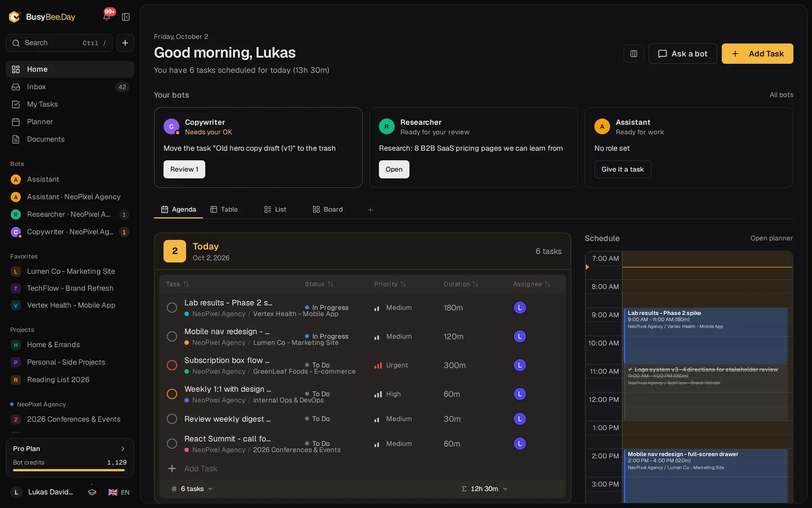This screenshot has width=812, height=508.
Task: Toggle the column layout icon near Ask a bot
Action: tap(634, 54)
